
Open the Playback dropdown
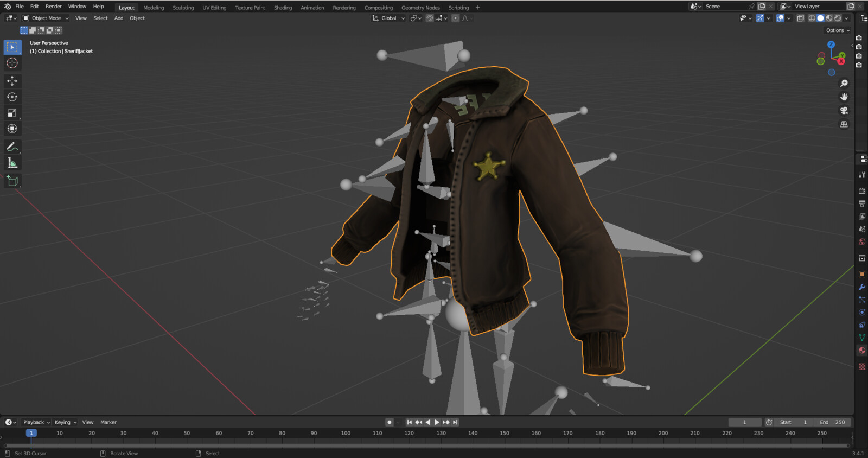pos(36,422)
